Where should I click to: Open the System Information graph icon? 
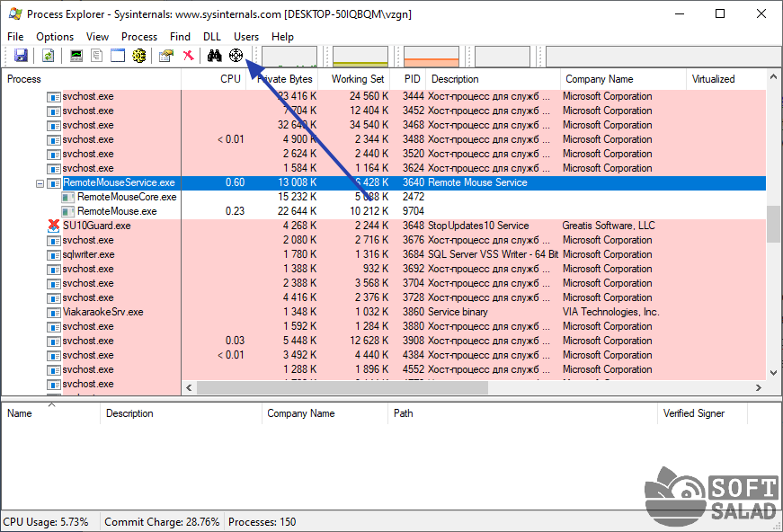coord(76,56)
